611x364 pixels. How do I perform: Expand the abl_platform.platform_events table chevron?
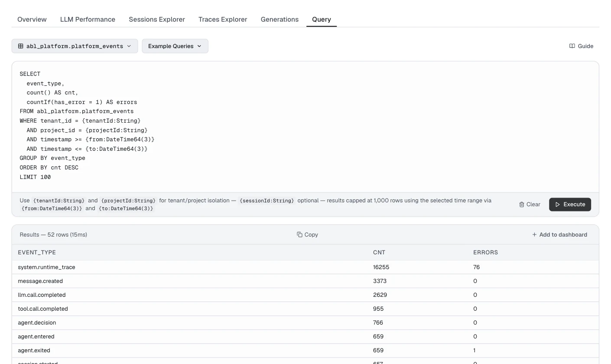(129, 46)
